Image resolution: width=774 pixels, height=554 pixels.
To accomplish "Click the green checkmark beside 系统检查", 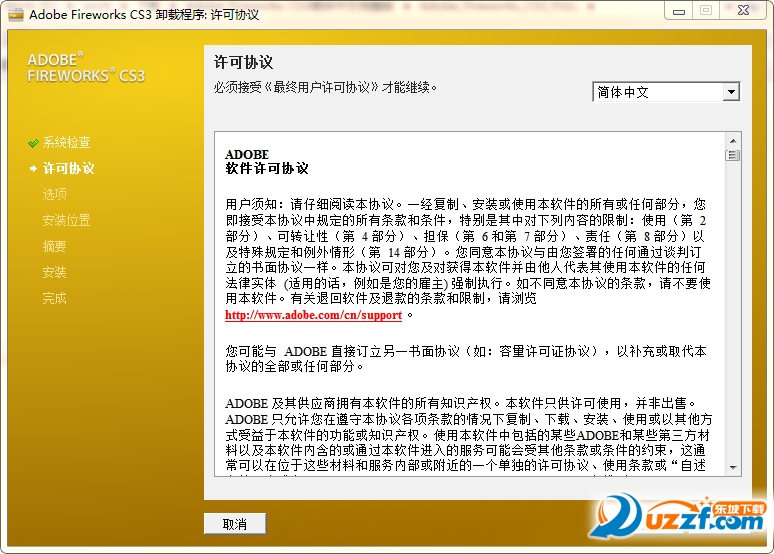I will 33,143.
